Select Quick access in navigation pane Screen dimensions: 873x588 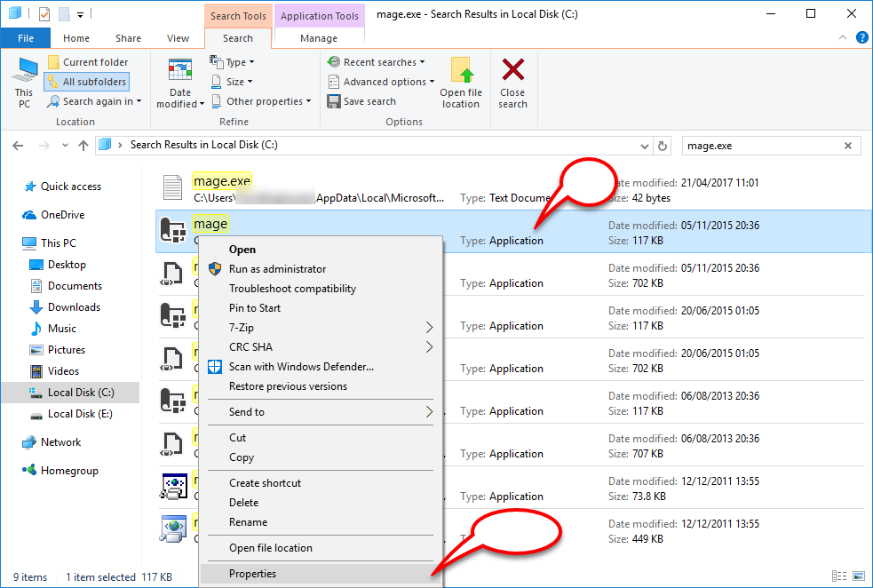tap(62, 187)
